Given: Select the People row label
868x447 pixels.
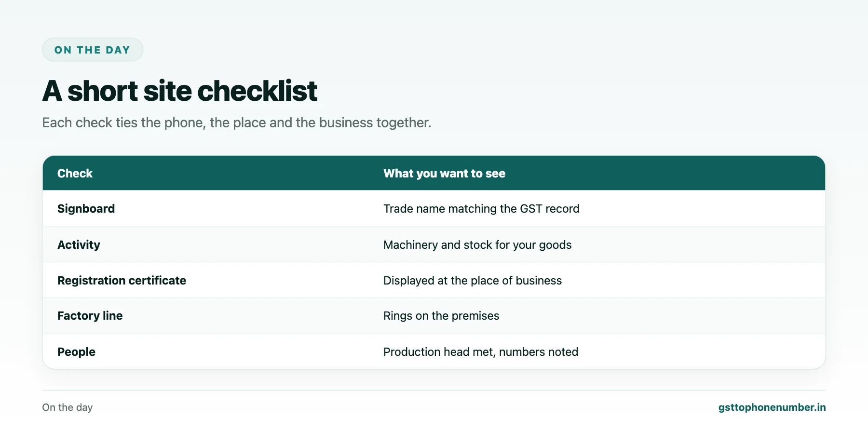Looking at the screenshot, I should (x=76, y=352).
